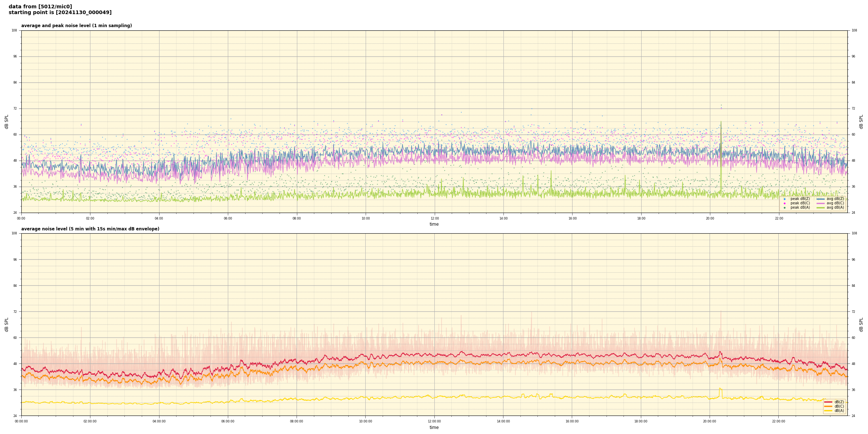868x434 pixels.
Task: Click the 06:00 tick label on top chart
Action: point(228,218)
